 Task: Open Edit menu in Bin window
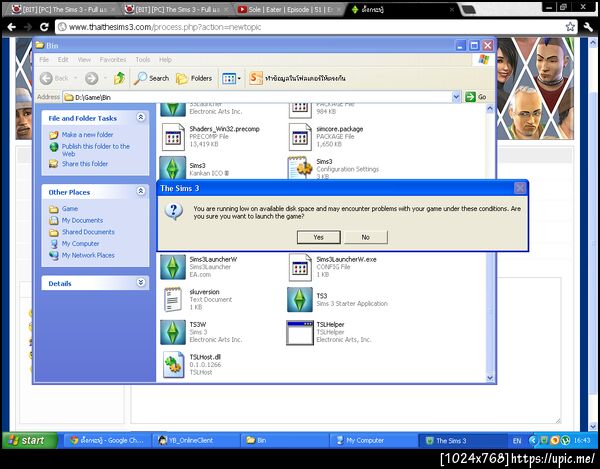pos(63,60)
